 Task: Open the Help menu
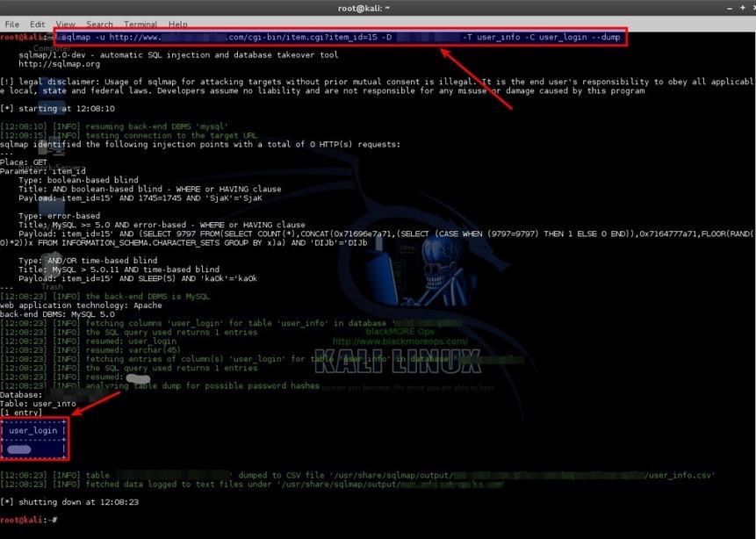[x=178, y=24]
